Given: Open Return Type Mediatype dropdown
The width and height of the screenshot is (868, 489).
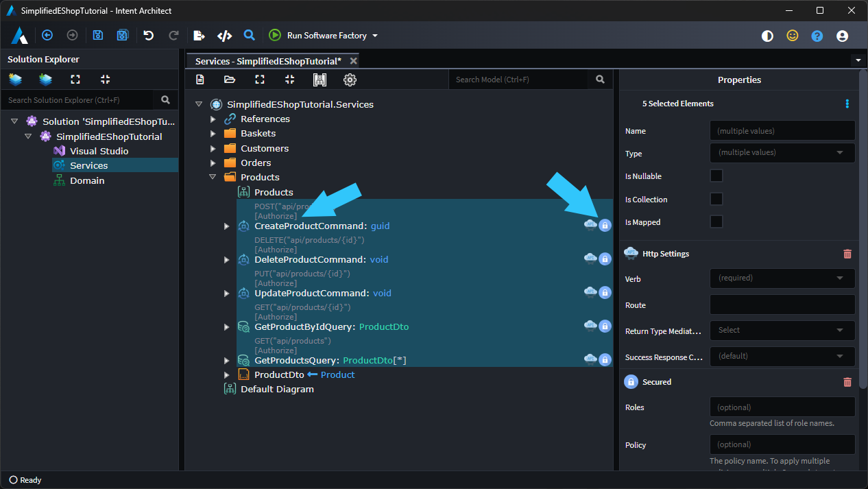Looking at the screenshot, I should coord(782,330).
